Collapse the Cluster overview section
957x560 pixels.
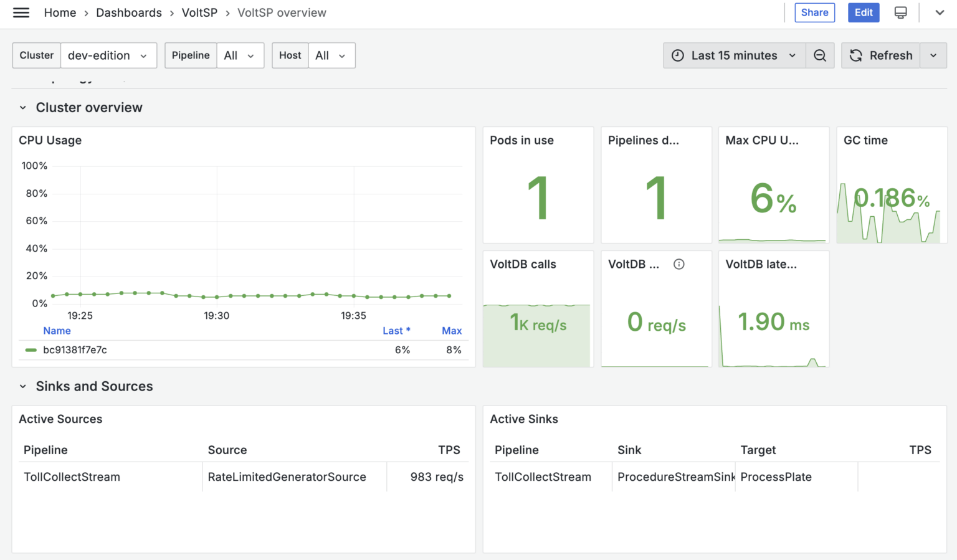click(x=22, y=107)
